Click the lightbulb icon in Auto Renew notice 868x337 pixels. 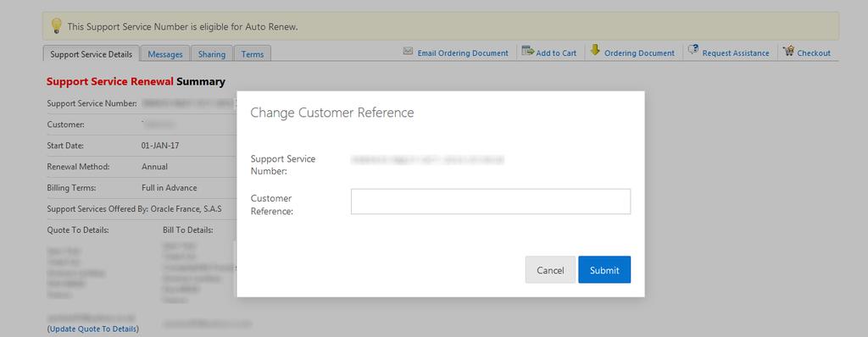click(56, 25)
